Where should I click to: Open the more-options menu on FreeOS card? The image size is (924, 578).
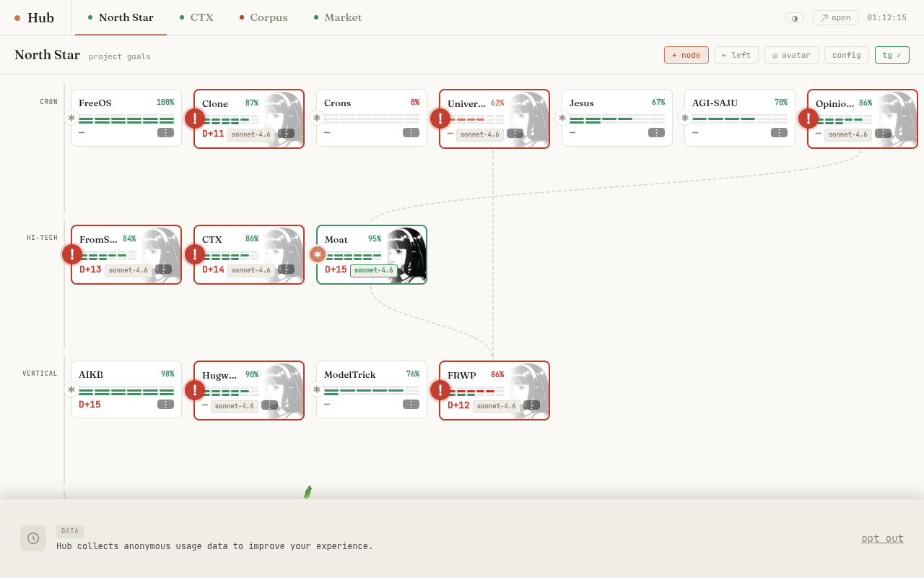tap(165, 133)
